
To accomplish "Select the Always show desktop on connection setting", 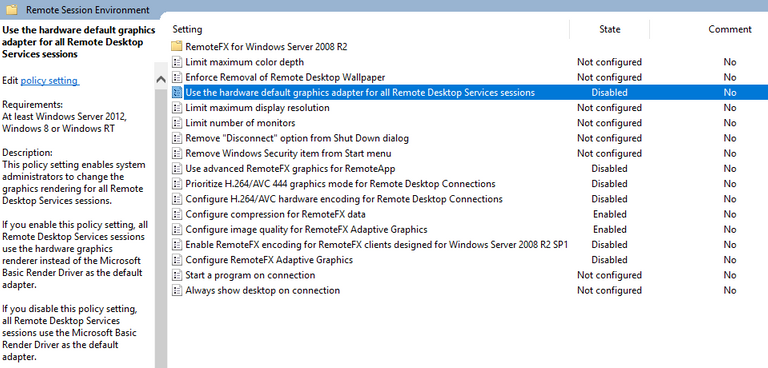I will pyautogui.click(x=263, y=290).
